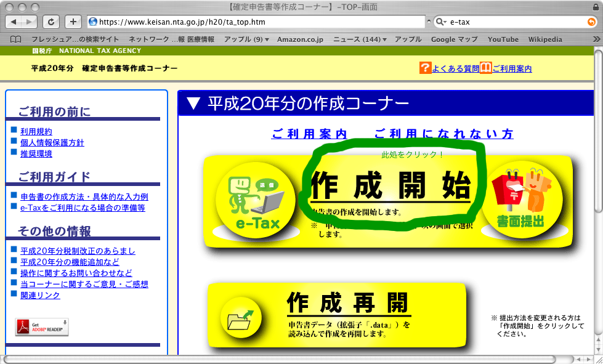The image size is (603, 364).
Task: Click the question mark icon for よくある質問
Action: [425, 68]
